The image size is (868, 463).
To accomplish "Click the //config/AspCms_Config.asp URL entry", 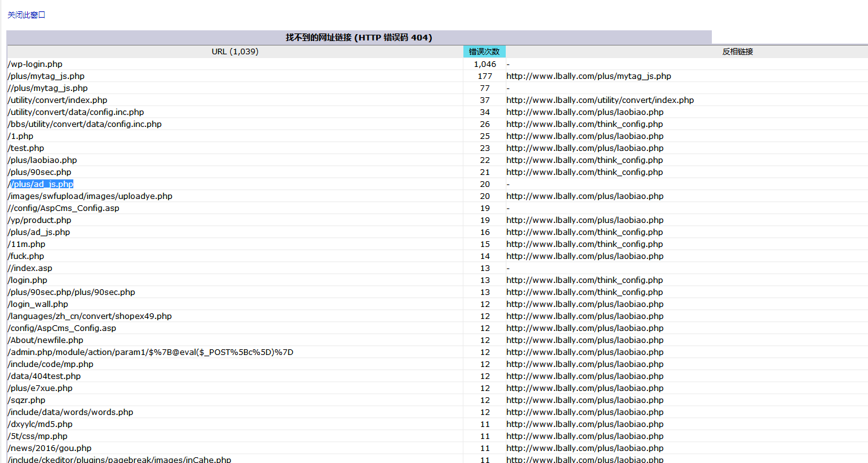I will (x=63, y=208).
